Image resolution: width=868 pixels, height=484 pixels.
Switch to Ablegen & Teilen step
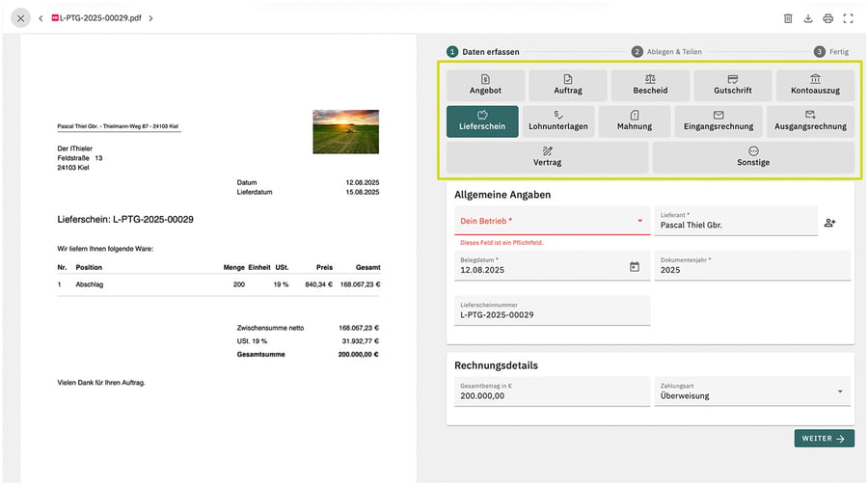[666, 51]
